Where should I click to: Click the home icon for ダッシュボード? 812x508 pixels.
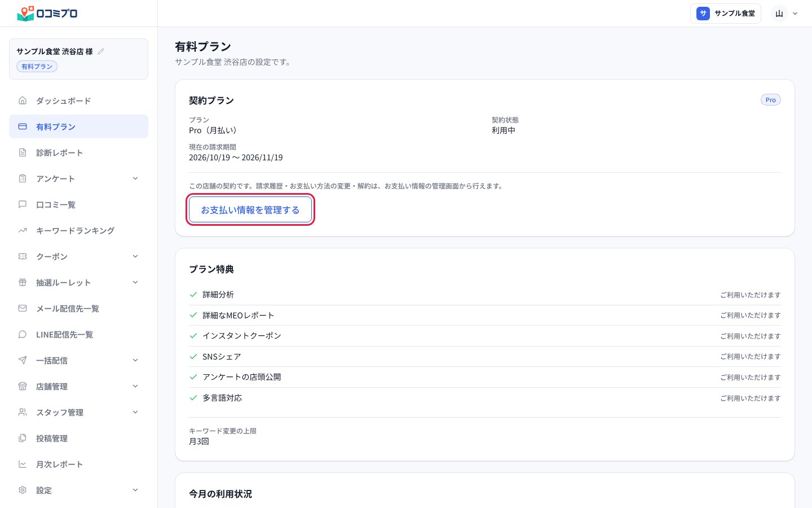(x=23, y=100)
